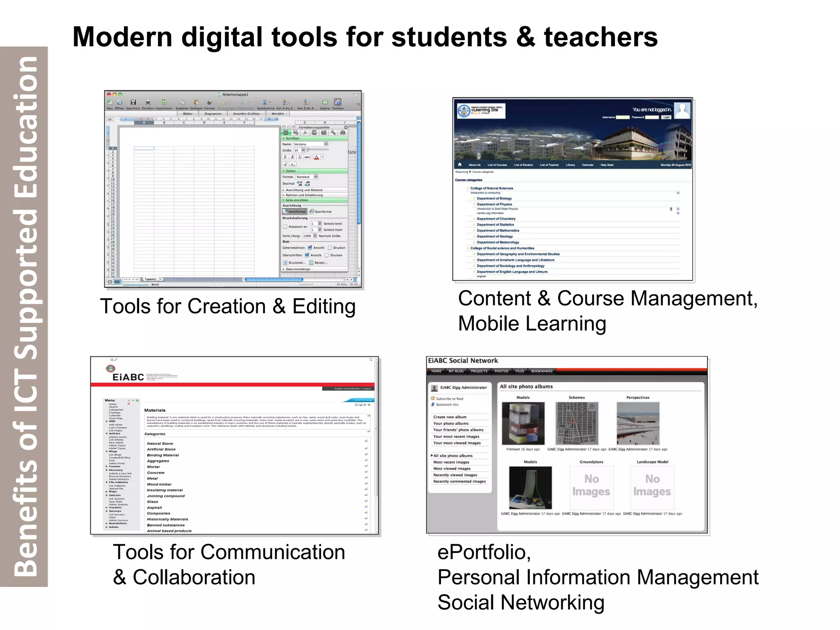Click the K italic formatting button

coord(292,157)
